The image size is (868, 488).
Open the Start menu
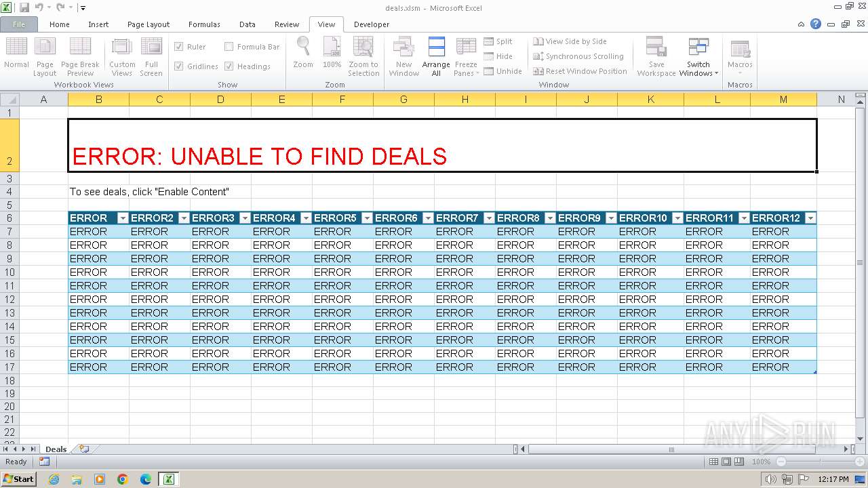click(x=19, y=479)
